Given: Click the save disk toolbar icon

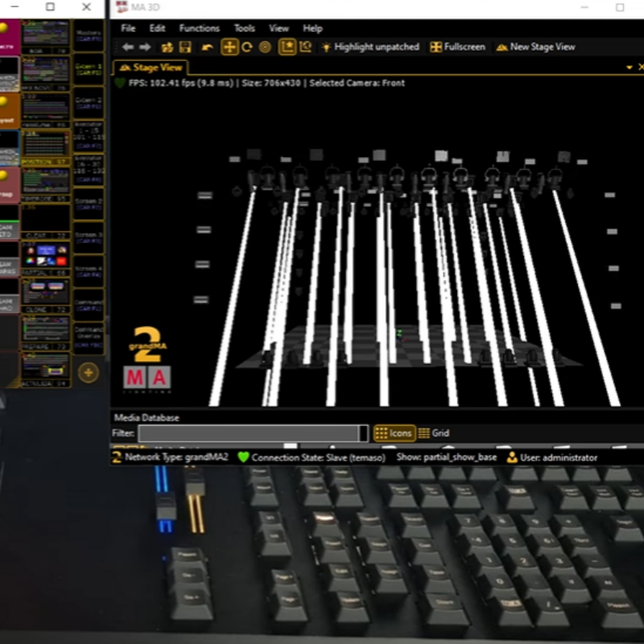Looking at the screenshot, I should (x=185, y=47).
